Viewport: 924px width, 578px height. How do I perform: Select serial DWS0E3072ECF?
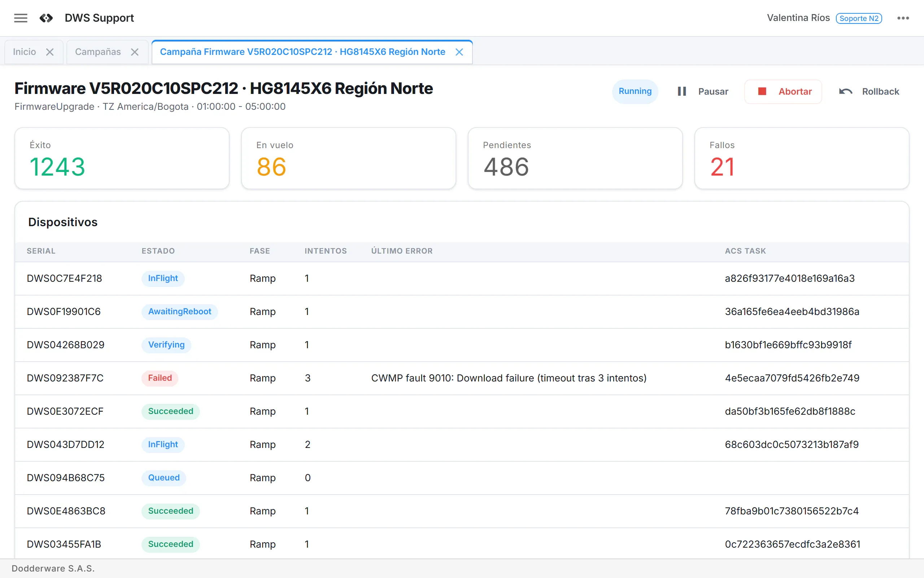tap(65, 411)
